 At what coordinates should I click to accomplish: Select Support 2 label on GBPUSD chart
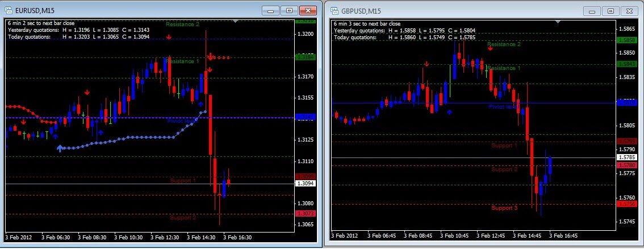[x=504, y=169]
